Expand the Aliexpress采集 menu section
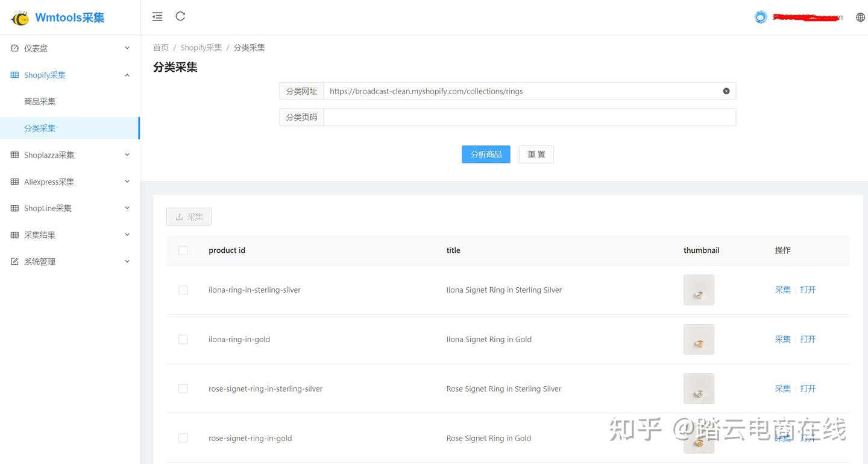This screenshot has width=868, height=464. point(70,182)
